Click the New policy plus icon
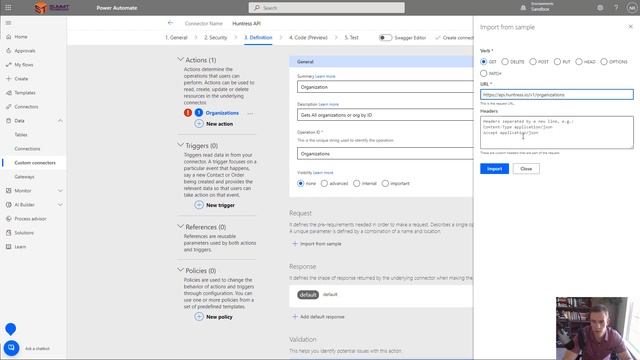Image resolution: width=640 pixels, height=360 pixels. pos(199,317)
